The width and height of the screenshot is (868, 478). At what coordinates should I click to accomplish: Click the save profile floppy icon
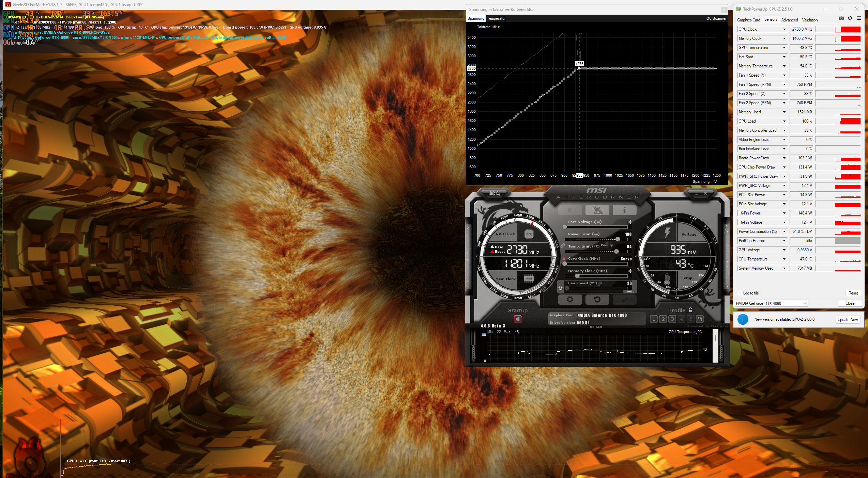click(700, 319)
